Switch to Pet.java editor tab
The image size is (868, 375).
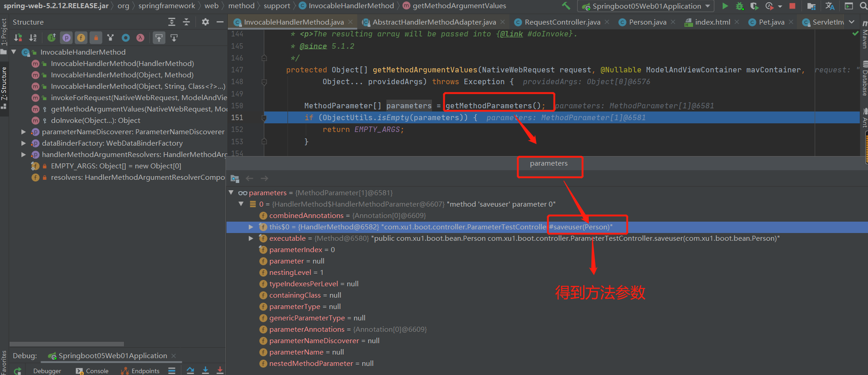tap(771, 22)
